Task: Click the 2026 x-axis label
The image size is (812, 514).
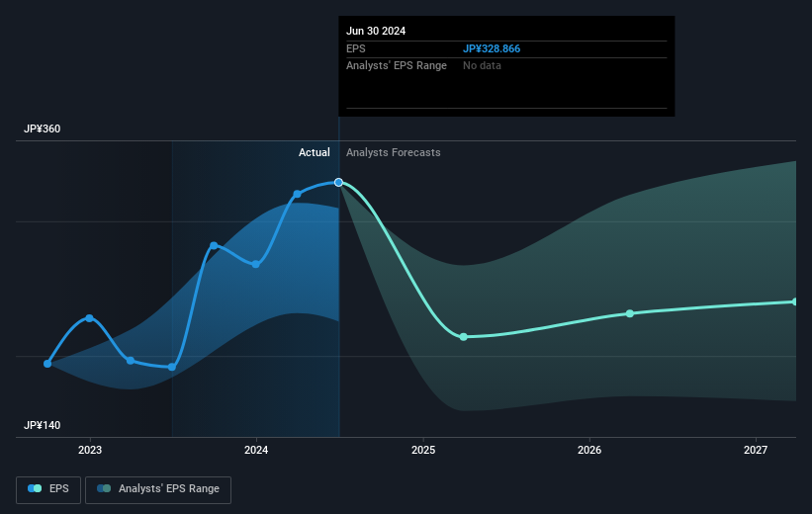Action: click(x=589, y=450)
